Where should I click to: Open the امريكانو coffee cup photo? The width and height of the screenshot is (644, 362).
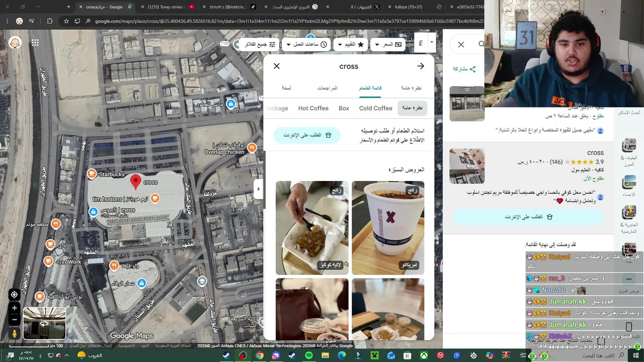point(388,228)
